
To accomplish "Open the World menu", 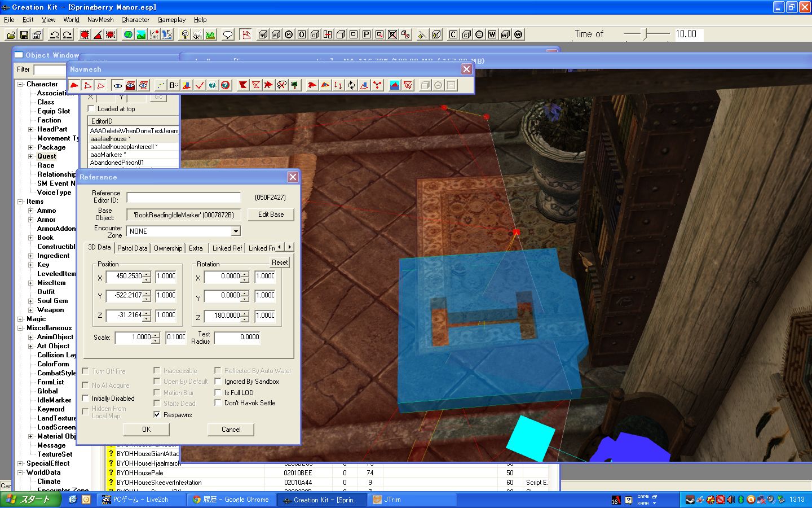I will (71, 20).
